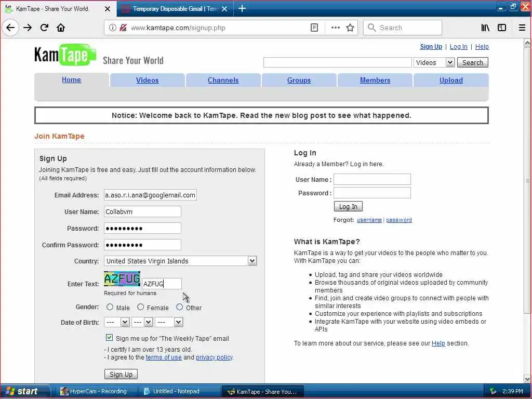Bookmark this page with the star icon
The height and width of the screenshot is (399, 532).
(x=350, y=28)
